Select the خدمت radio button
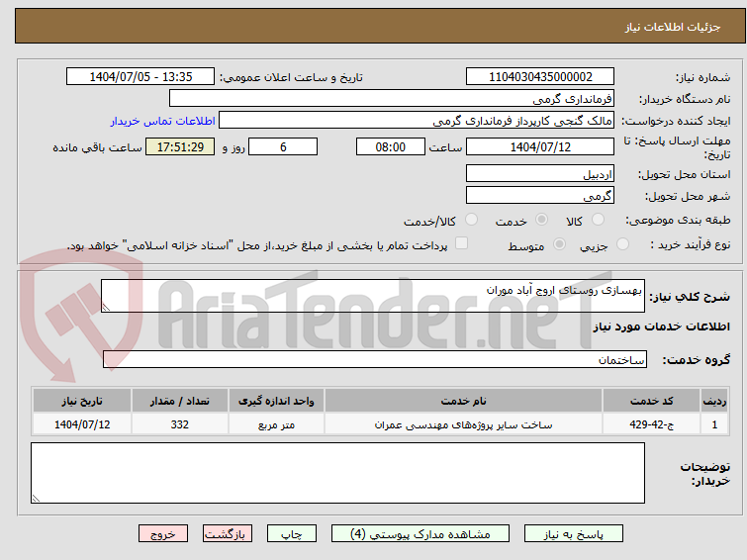 pyautogui.click(x=541, y=220)
